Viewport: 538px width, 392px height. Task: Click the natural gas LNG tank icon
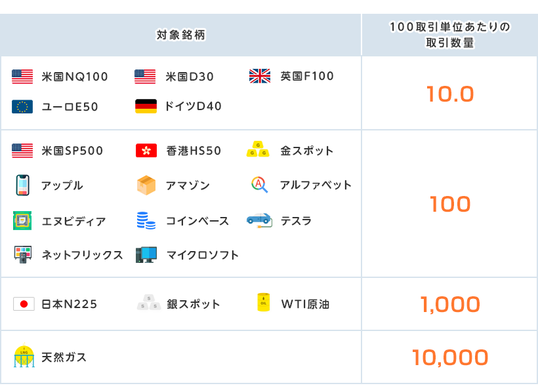tap(24, 357)
